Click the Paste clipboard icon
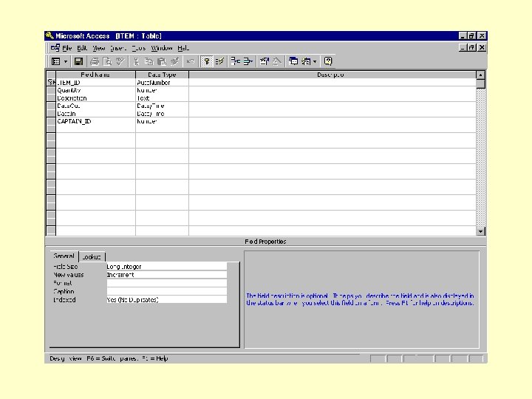 (162, 61)
